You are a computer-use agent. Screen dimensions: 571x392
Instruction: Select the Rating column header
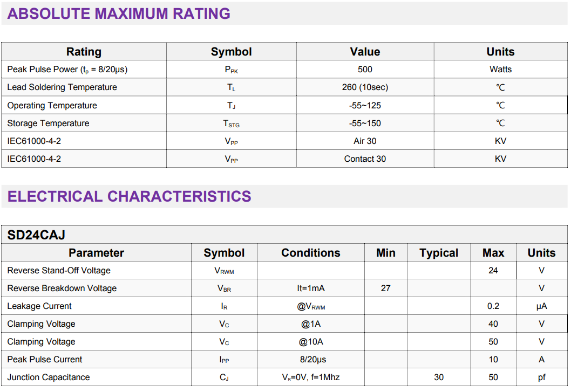click(84, 52)
